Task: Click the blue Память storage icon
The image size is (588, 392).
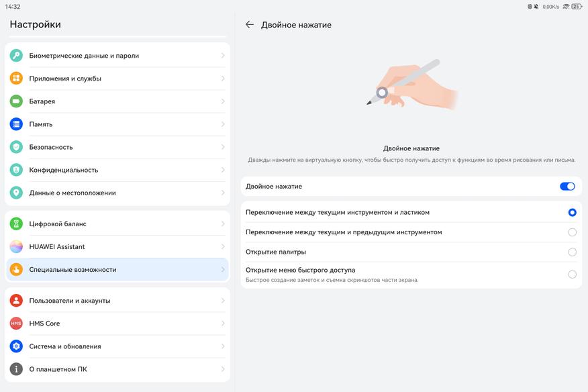Action: [16, 124]
